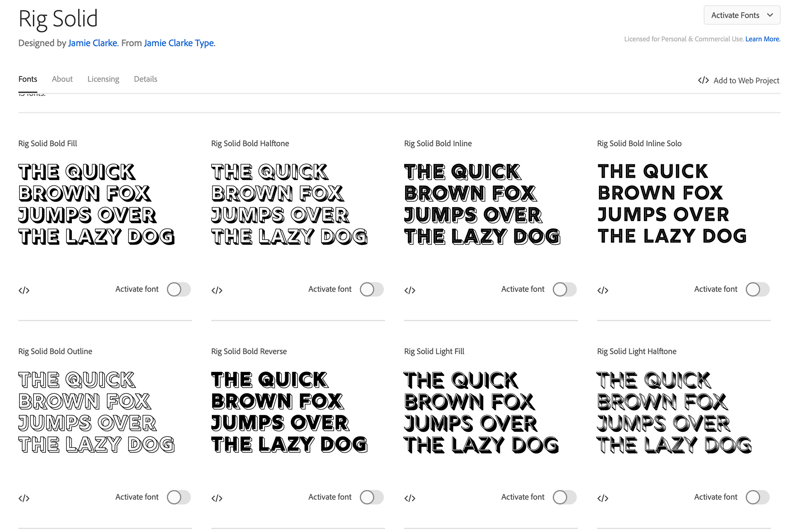
Task: Switch to the About tab
Action: coord(62,79)
